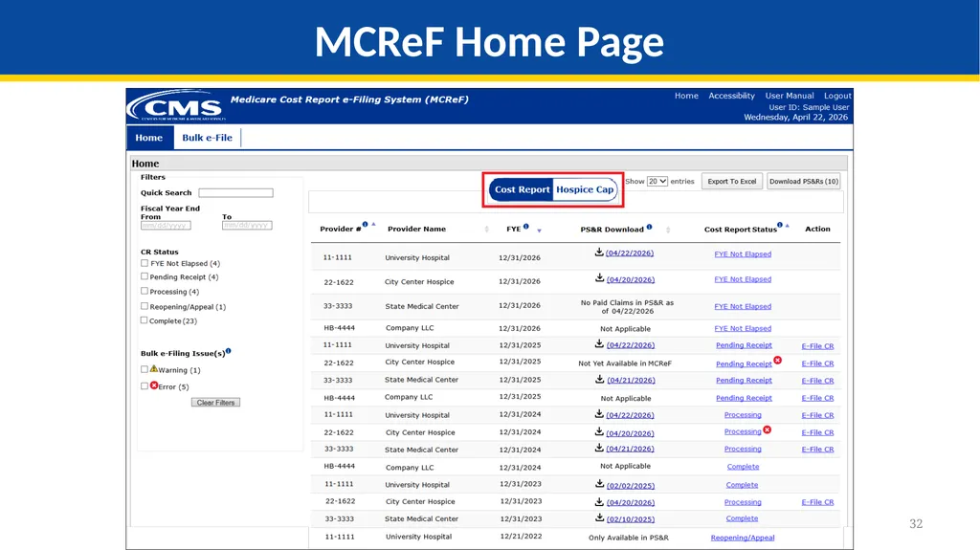
Task: Click Quick Search input field
Action: 235,193
